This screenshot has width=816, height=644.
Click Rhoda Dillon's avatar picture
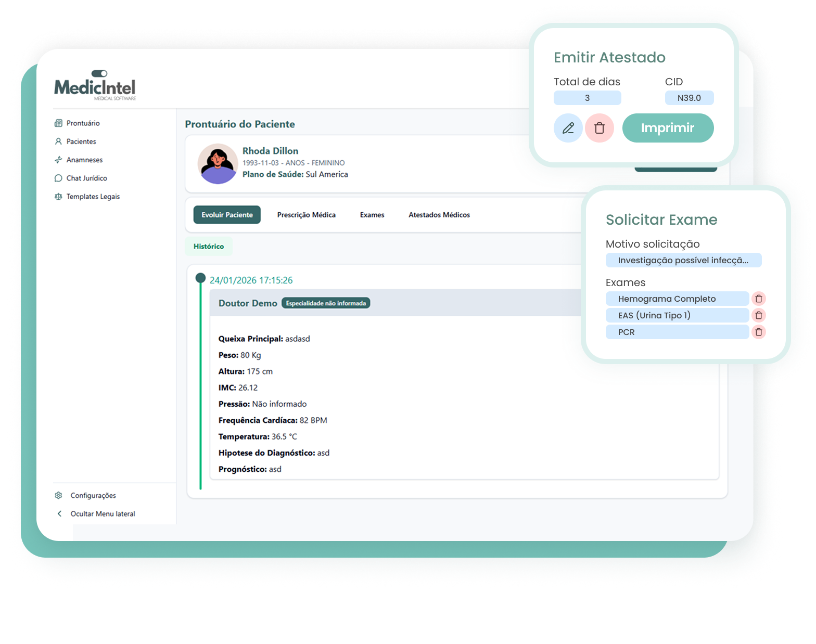[x=218, y=164]
